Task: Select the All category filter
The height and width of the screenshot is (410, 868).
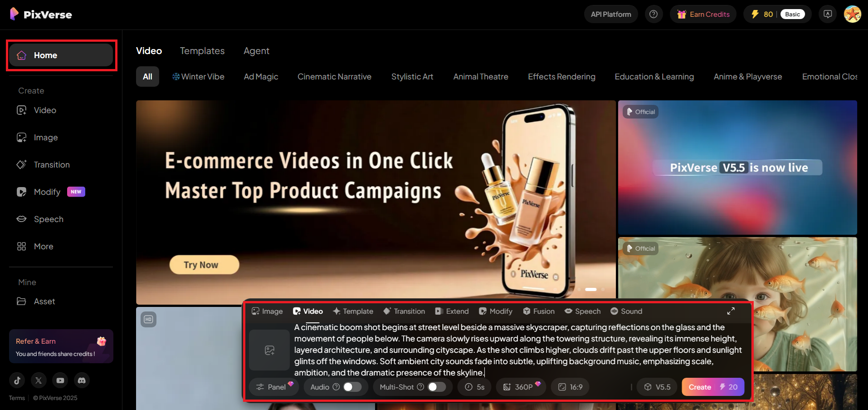Action: (x=147, y=77)
